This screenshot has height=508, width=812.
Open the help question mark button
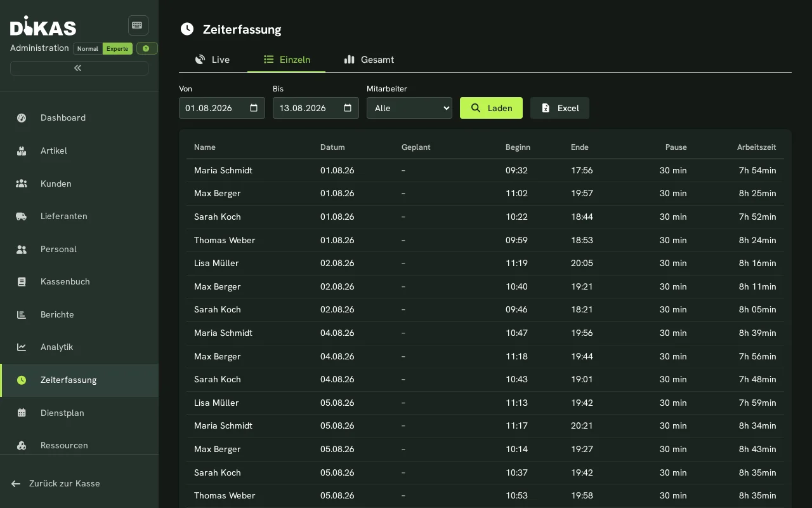[147, 48]
